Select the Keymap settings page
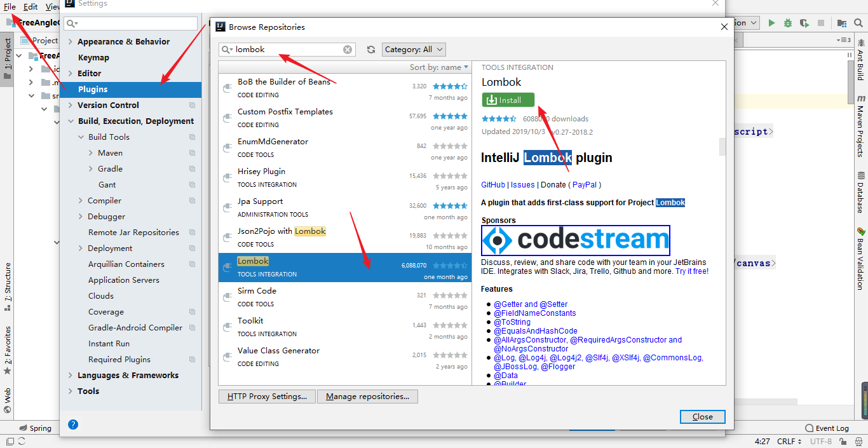 click(x=93, y=58)
